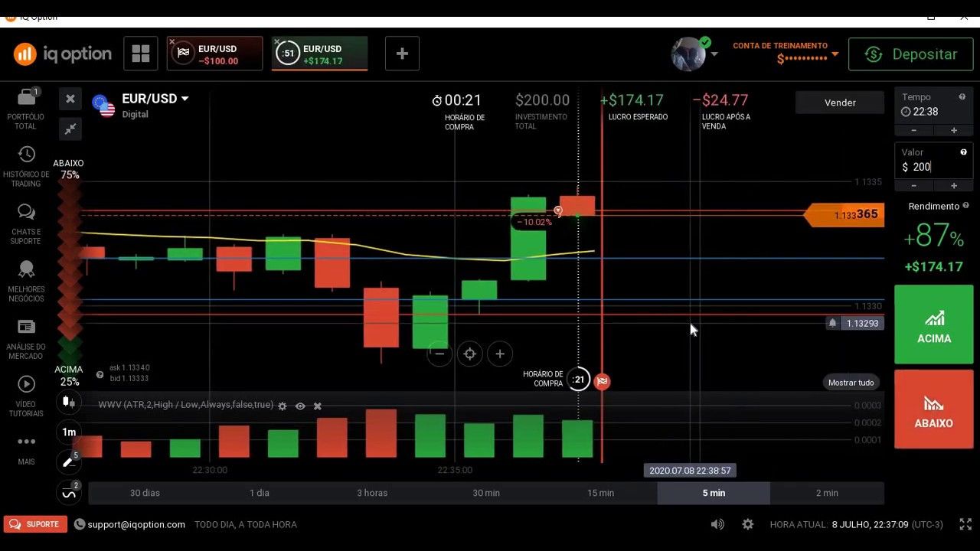This screenshot has height=551, width=980.
Task: Open Rendimento help question mark
Action: point(966,206)
